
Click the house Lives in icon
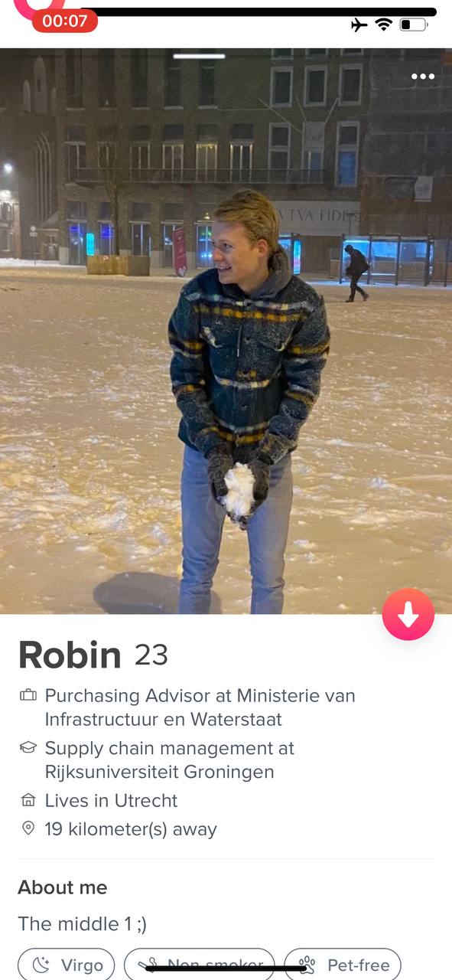click(x=28, y=801)
